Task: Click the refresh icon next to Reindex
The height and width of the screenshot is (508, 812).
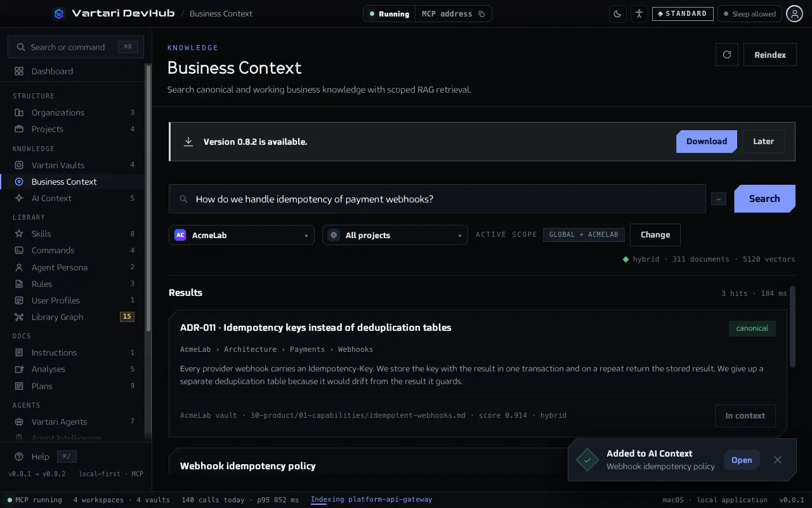Action: (x=727, y=55)
